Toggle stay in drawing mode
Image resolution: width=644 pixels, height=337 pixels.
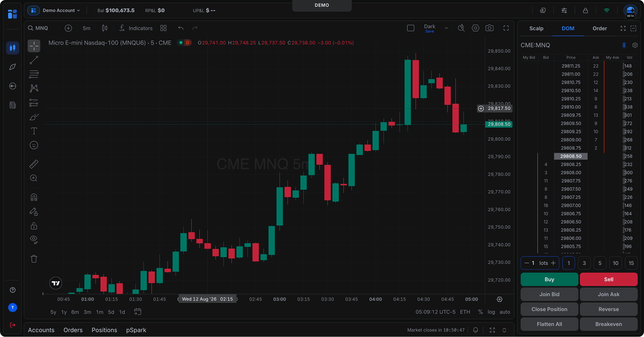click(34, 211)
